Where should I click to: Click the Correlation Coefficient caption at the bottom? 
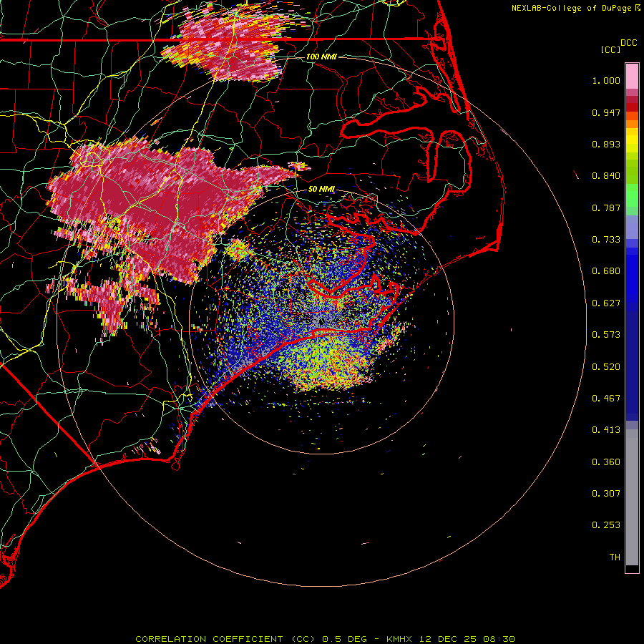tap(326, 639)
